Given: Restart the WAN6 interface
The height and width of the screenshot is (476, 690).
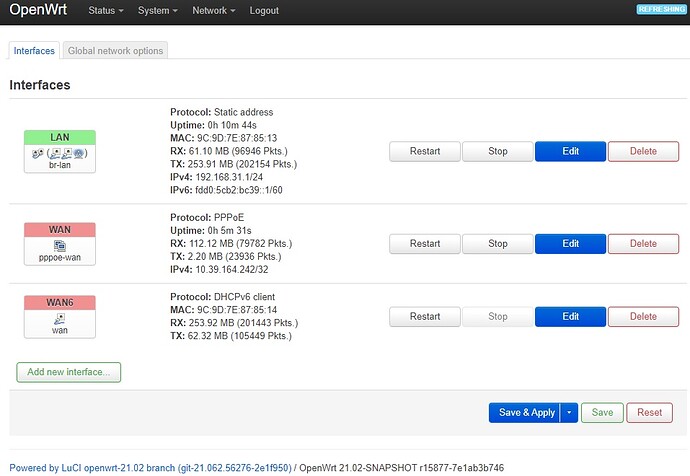Looking at the screenshot, I should (425, 317).
